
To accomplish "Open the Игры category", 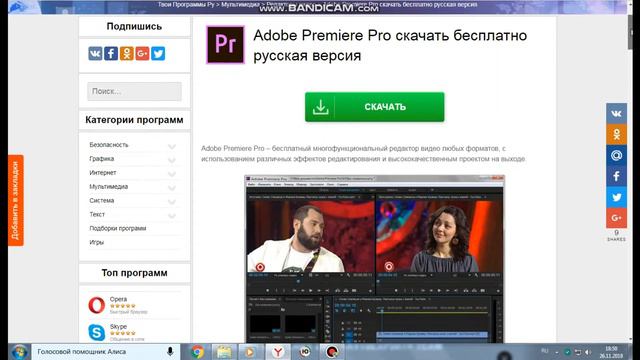I will click(x=96, y=242).
